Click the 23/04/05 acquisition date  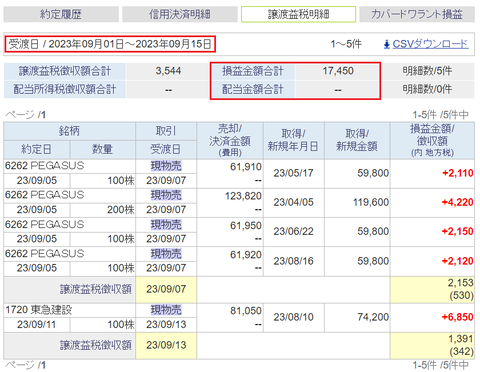point(293,202)
